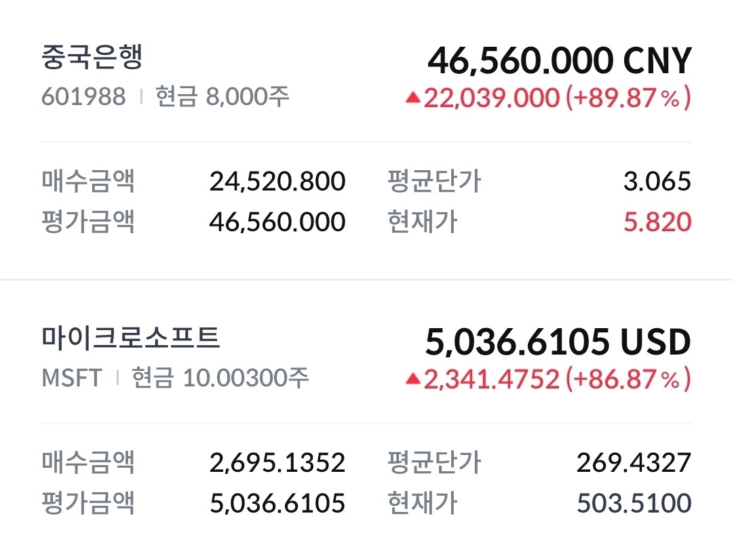The width and height of the screenshot is (732, 560).
Task: Tap the 현금 8,000주 holding quantity
Action: pos(223,96)
